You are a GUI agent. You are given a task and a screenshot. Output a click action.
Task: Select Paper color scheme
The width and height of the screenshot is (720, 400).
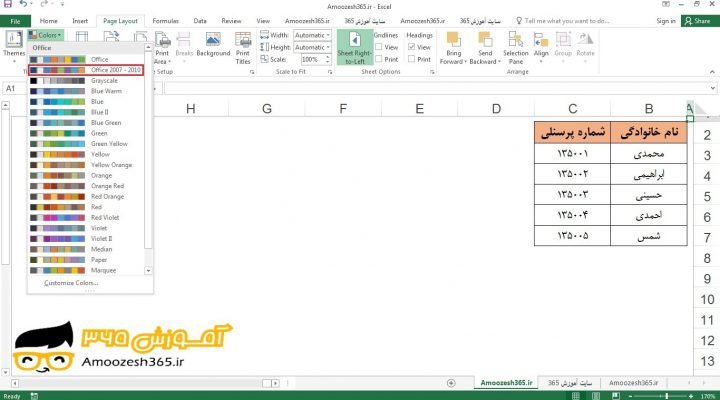pyautogui.click(x=86, y=260)
